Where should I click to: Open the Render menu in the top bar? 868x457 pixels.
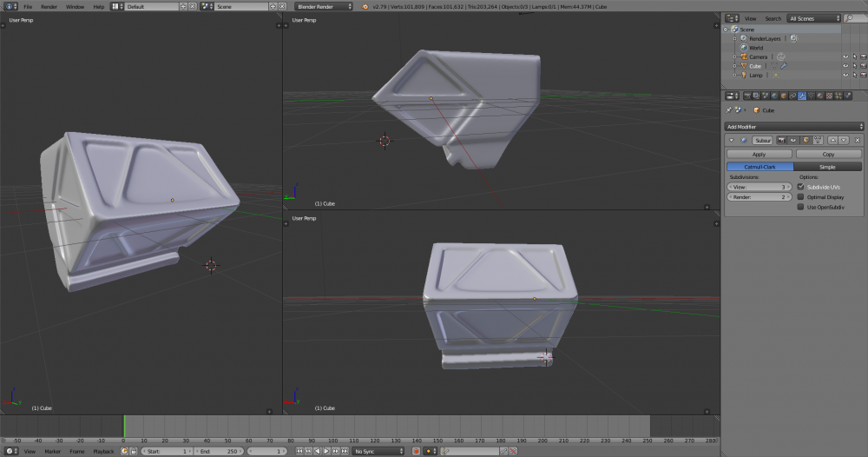coord(49,6)
